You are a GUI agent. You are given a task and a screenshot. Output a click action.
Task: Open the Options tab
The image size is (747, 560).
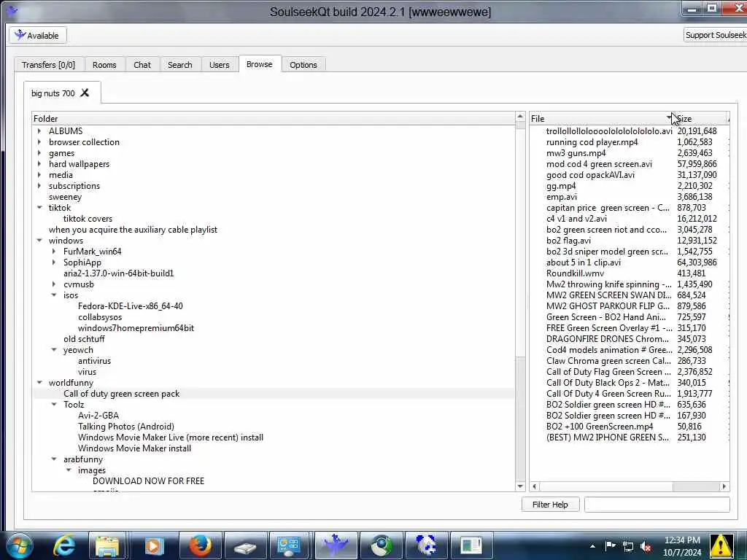tap(303, 65)
